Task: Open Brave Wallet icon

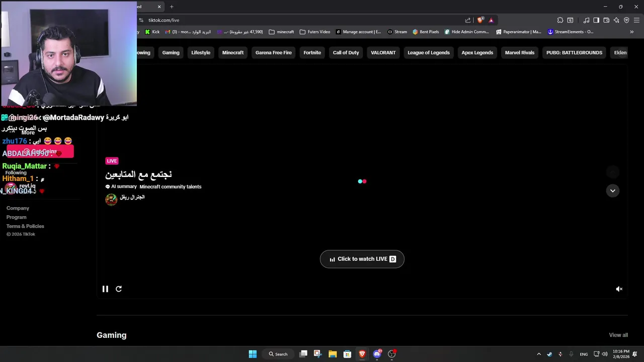Action: pos(606,20)
